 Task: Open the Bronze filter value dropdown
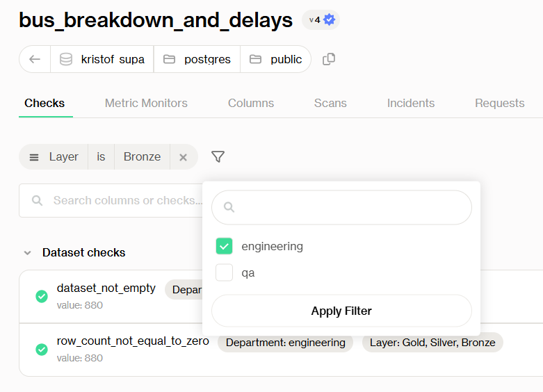(x=142, y=157)
